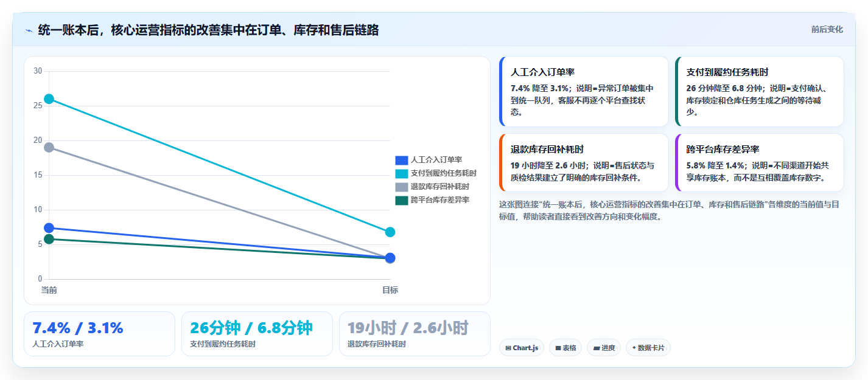Viewport: 868px width, 380px height.
Task: Click the cyan data point at 当前 (26)
Action: (x=49, y=98)
